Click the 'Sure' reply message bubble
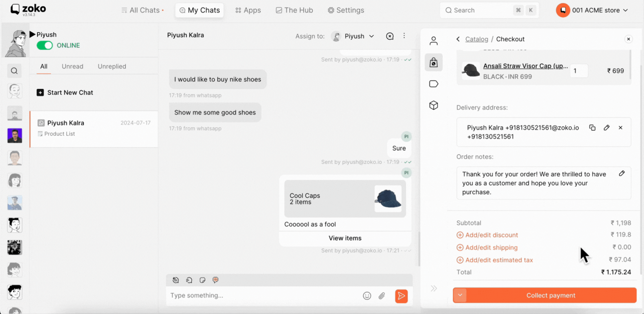Screen dimensions: 644x314 (x=399, y=148)
